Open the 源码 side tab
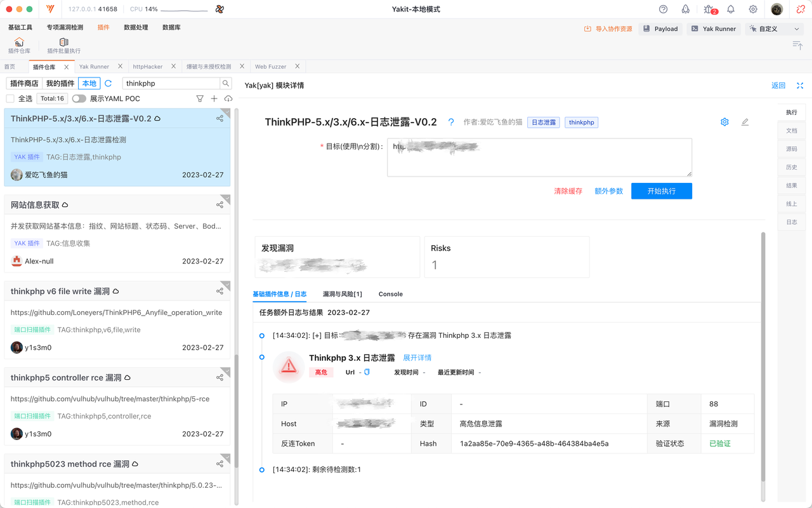Image resolution: width=812 pixels, height=508 pixels. point(792,149)
